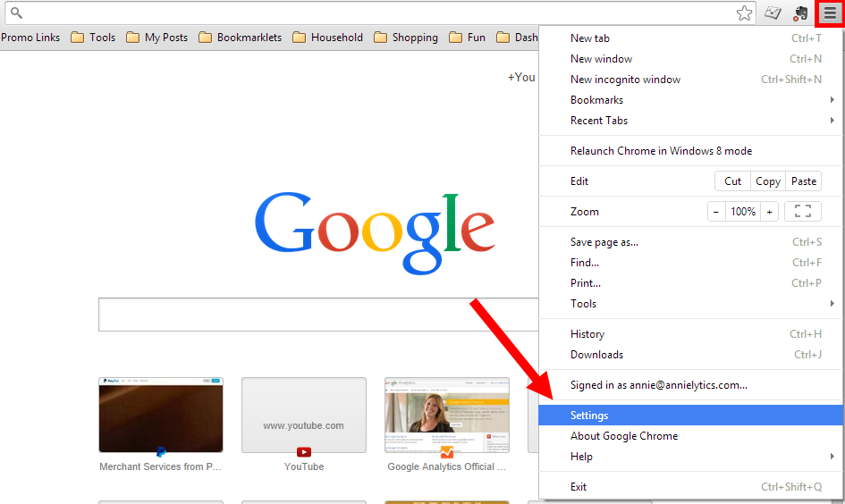
Task: Click Signed in as annie@annielytics.com
Action: pyautogui.click(x=691, y=385)
